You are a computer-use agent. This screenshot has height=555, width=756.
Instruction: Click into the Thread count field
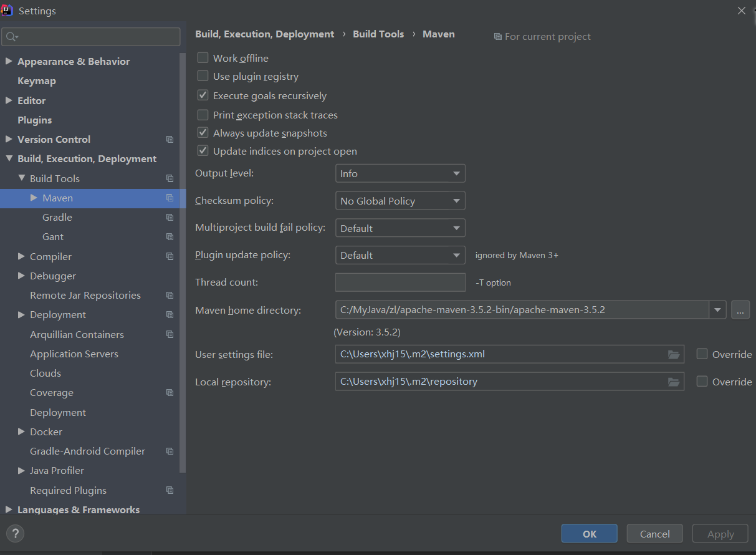(x=400, y=282)
